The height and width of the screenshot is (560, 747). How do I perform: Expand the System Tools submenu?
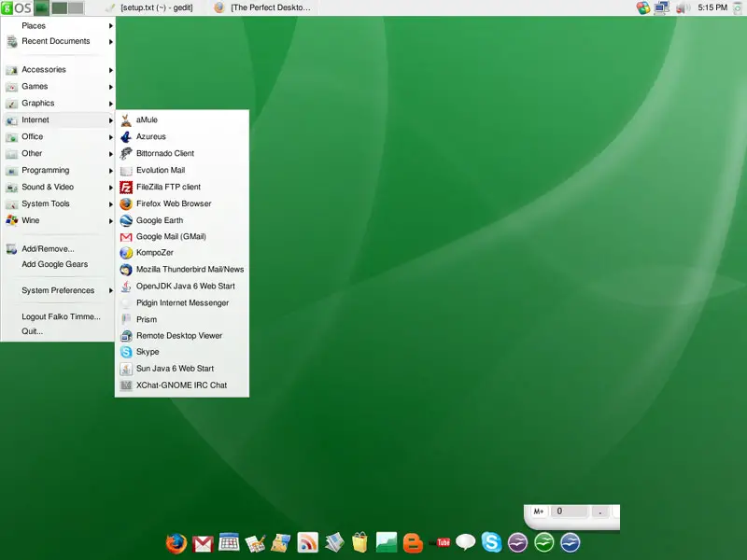(x=59, y=203)
